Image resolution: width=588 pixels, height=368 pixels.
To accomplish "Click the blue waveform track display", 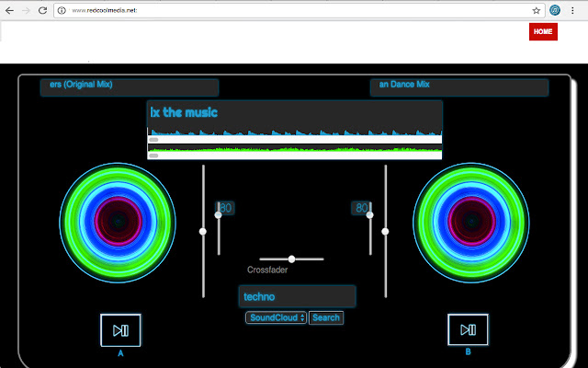I will tap(294, 134).
